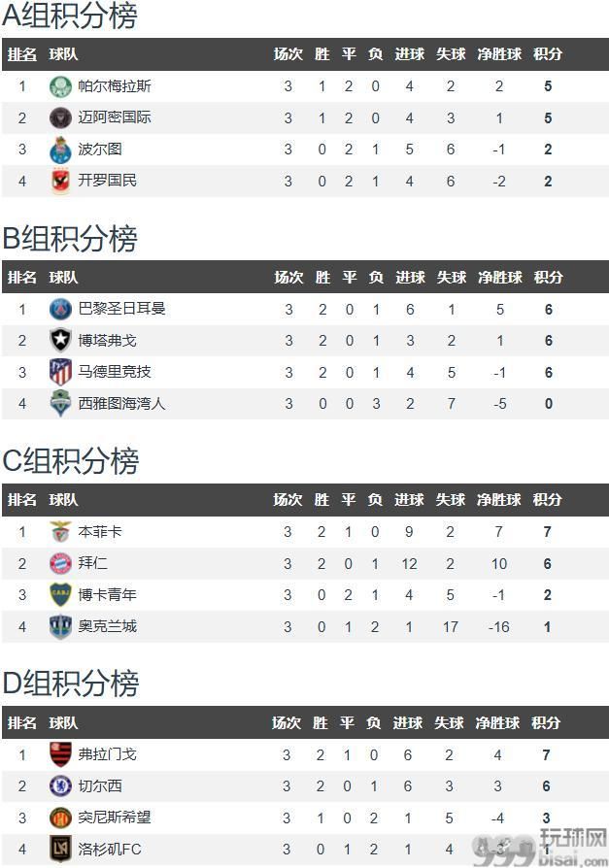The width and height of the screenshot is (609, 868).
Task: Click 积分 column header in group A
Action: click(x=548, y=54)
